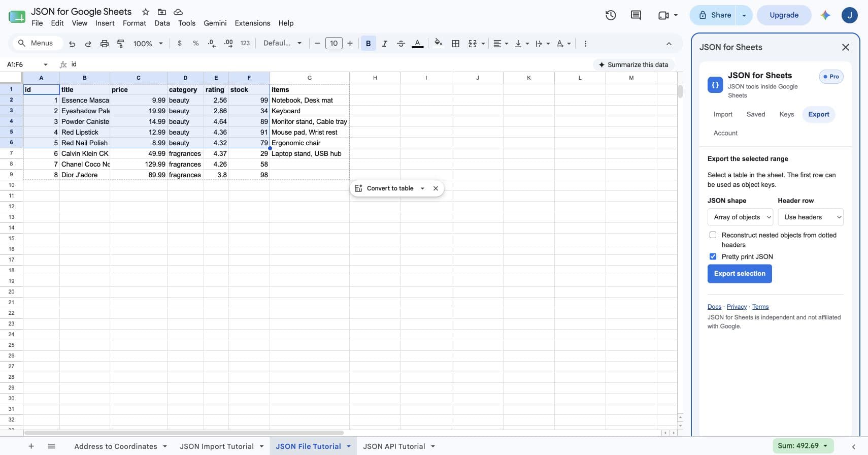
Task: Open the text color picker
Action: tap(417, 44)
